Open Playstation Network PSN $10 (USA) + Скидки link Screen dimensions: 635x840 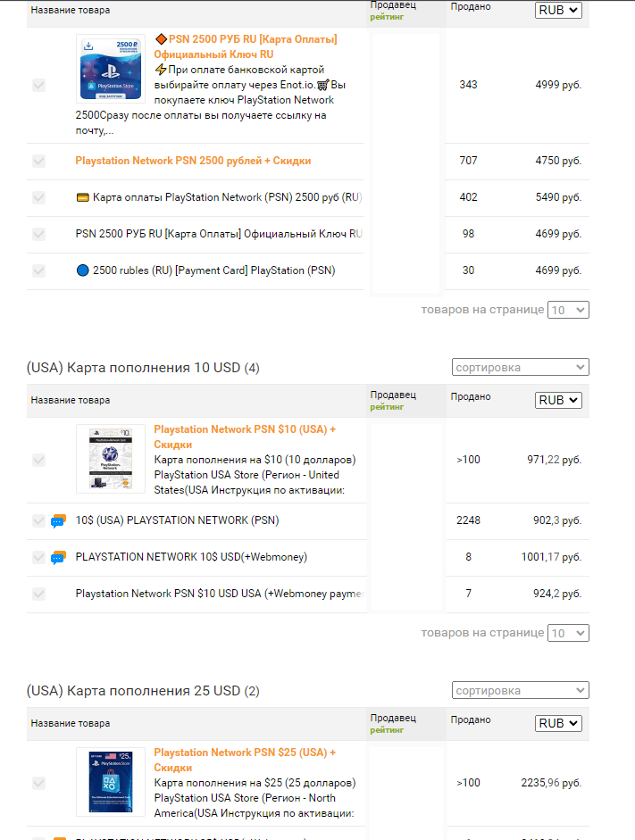(245, 429)
